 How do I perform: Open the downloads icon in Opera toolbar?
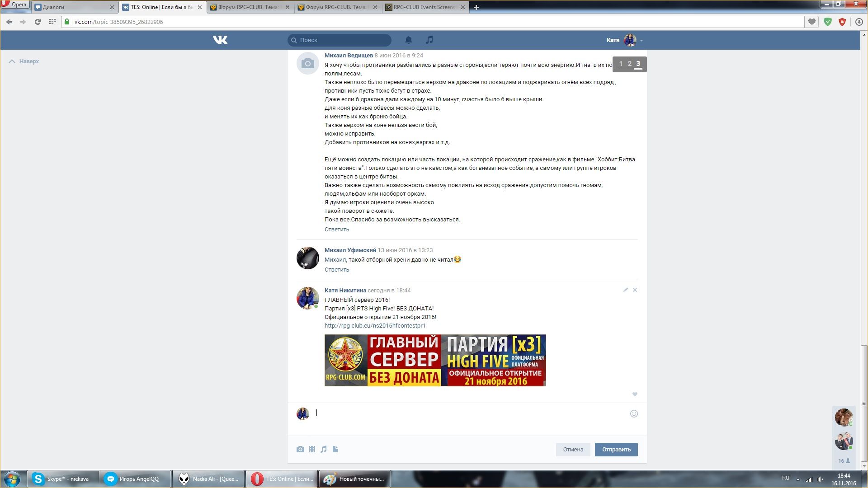[x=859, y=22]
